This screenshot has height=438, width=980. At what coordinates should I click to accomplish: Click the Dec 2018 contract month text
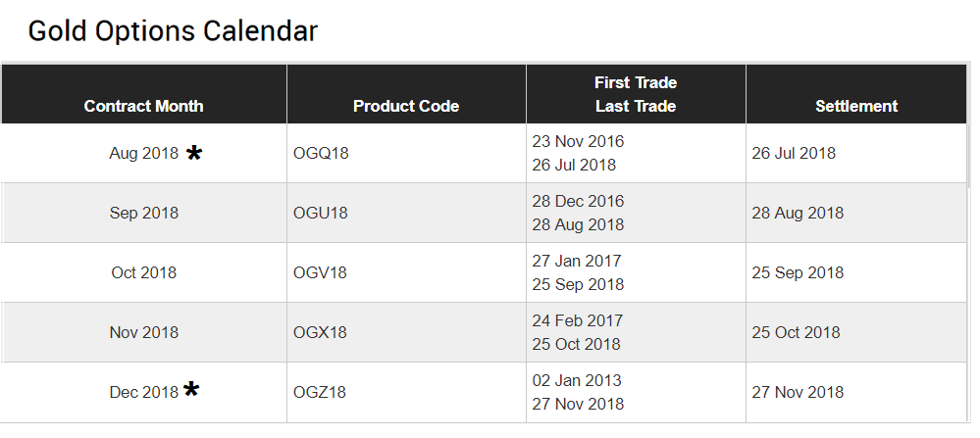point(144,392)
